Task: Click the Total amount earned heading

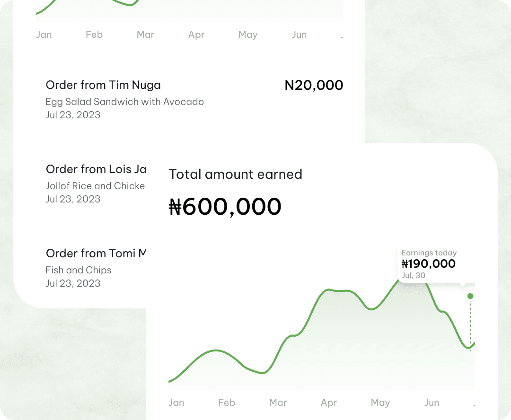Action: [x=236, y=174]
